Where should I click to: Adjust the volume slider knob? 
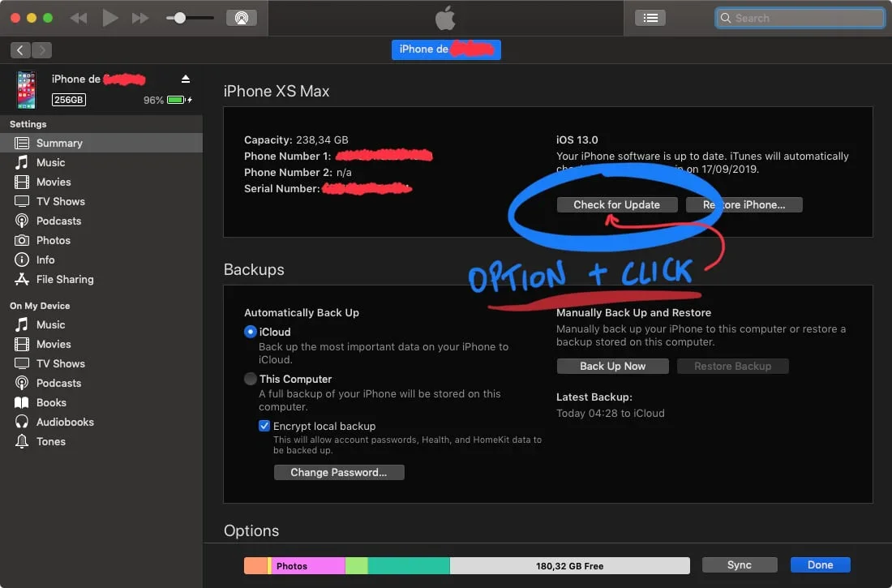[x=180, y=18]
